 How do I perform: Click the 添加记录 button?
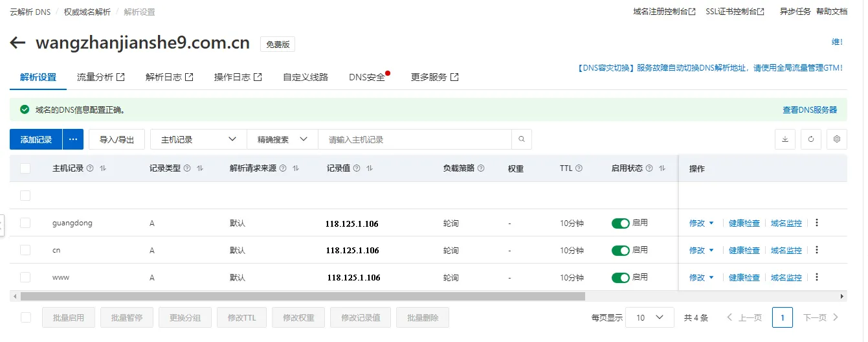tap(36, 139)
